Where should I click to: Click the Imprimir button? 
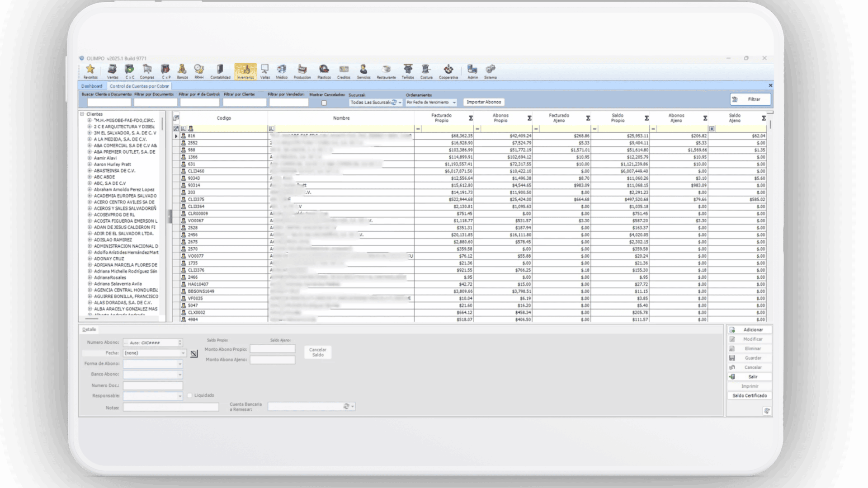coord(750,386)
